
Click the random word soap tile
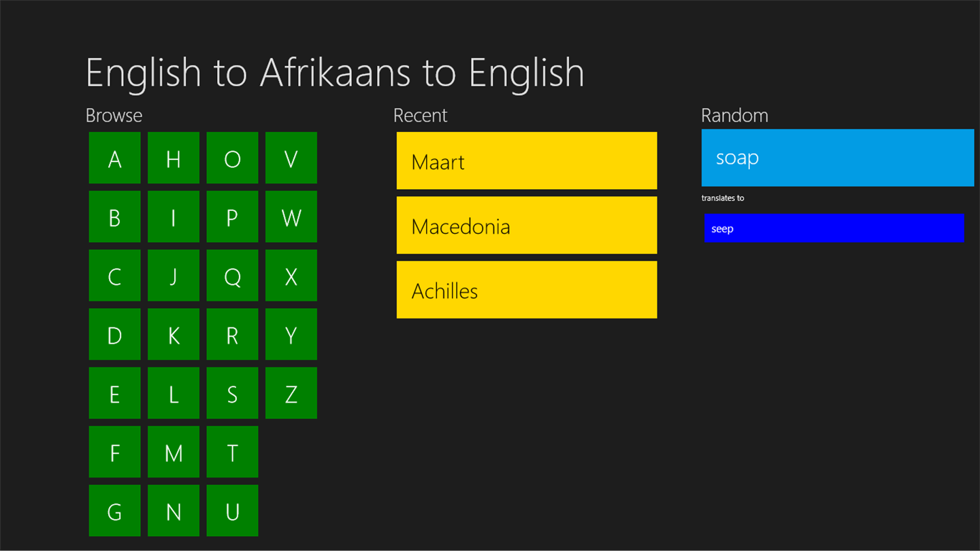[838, 158]
